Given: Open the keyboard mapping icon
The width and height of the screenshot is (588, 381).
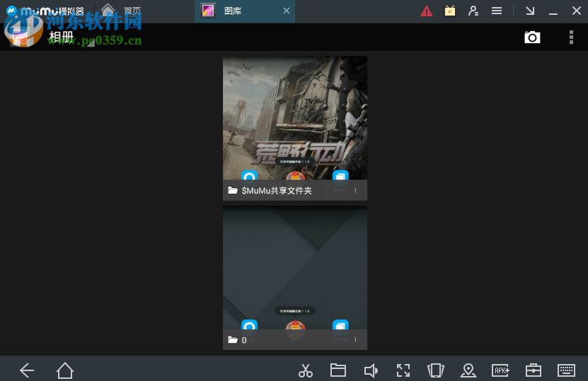Looking at the screenshot, I should (566, 370).
